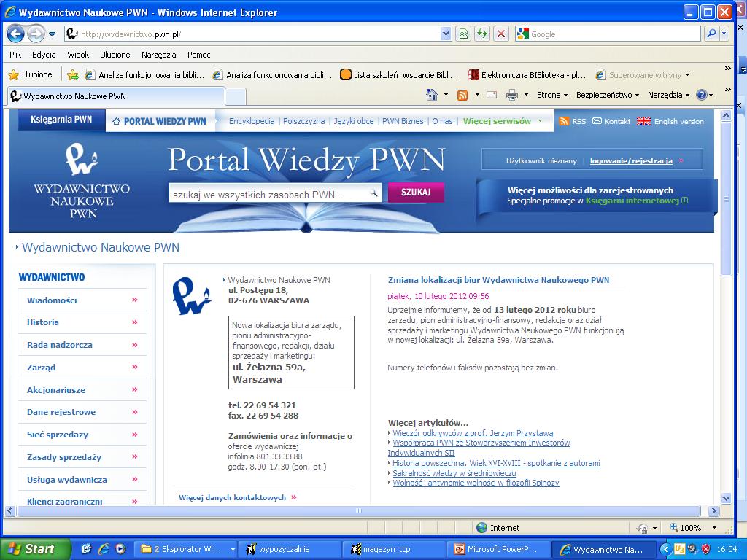Image resolution: width=747 pixels, height=560 pixels.
Task: Click the blank new tab button
Action: [236, 96]
